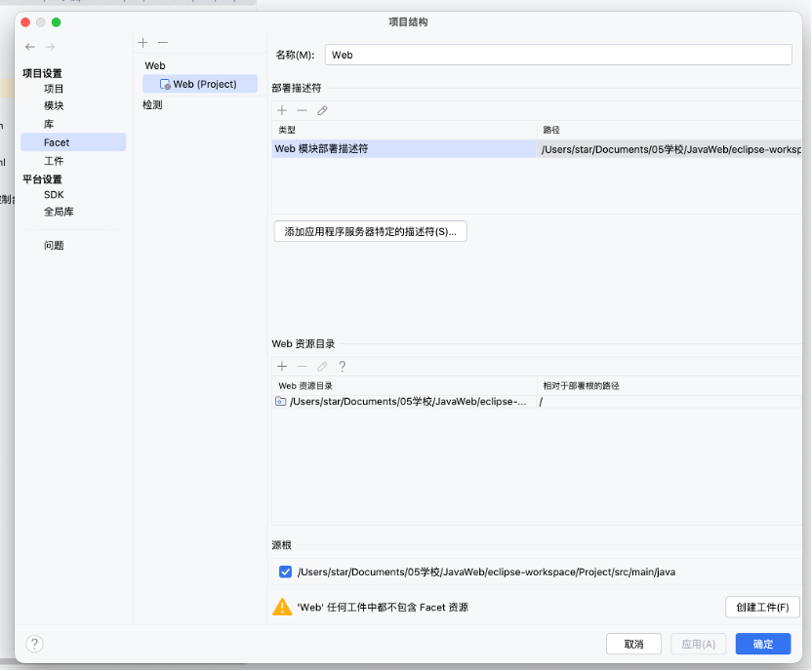Add a new Facet with plus icon

[142, 43]
